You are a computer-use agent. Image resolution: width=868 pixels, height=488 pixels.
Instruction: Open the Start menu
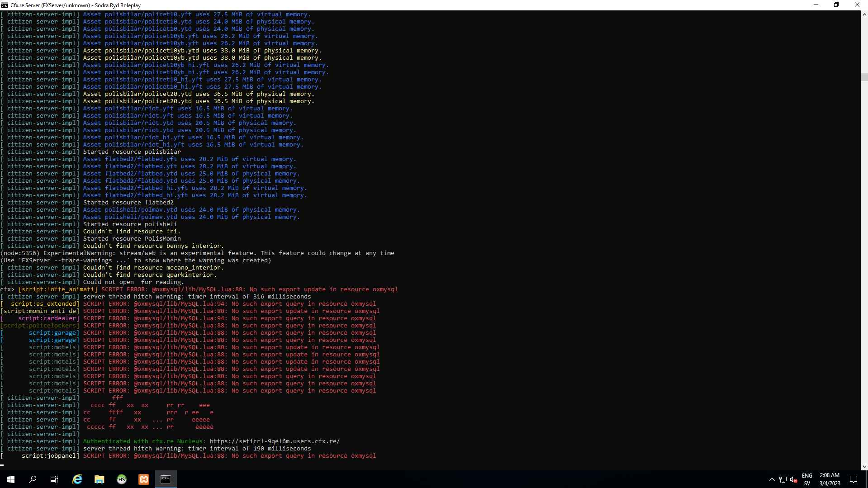click(10, 479)
